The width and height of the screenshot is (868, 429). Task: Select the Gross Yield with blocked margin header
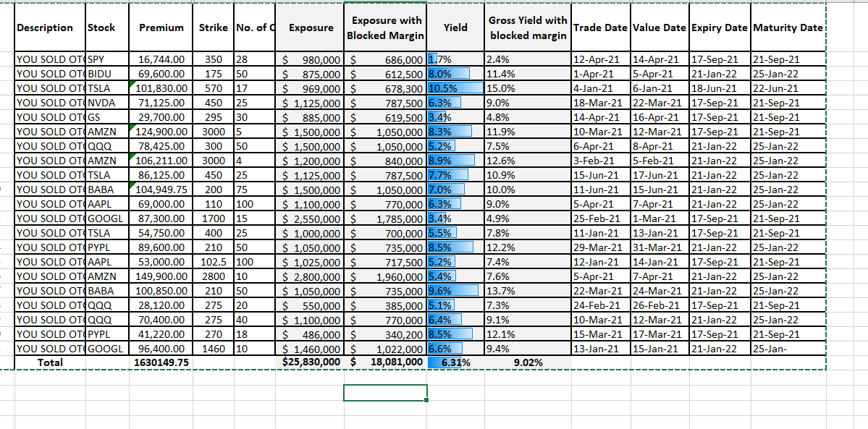pyautogui.click(x=528, y=28)
